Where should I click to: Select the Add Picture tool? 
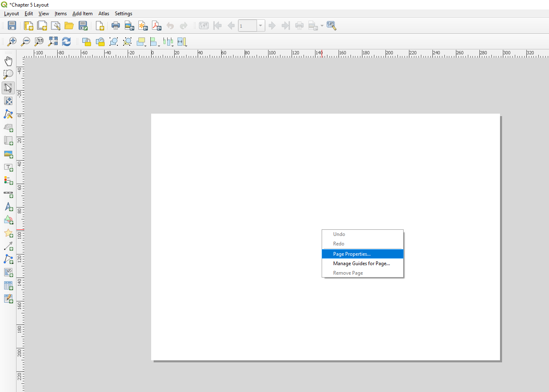8,154
